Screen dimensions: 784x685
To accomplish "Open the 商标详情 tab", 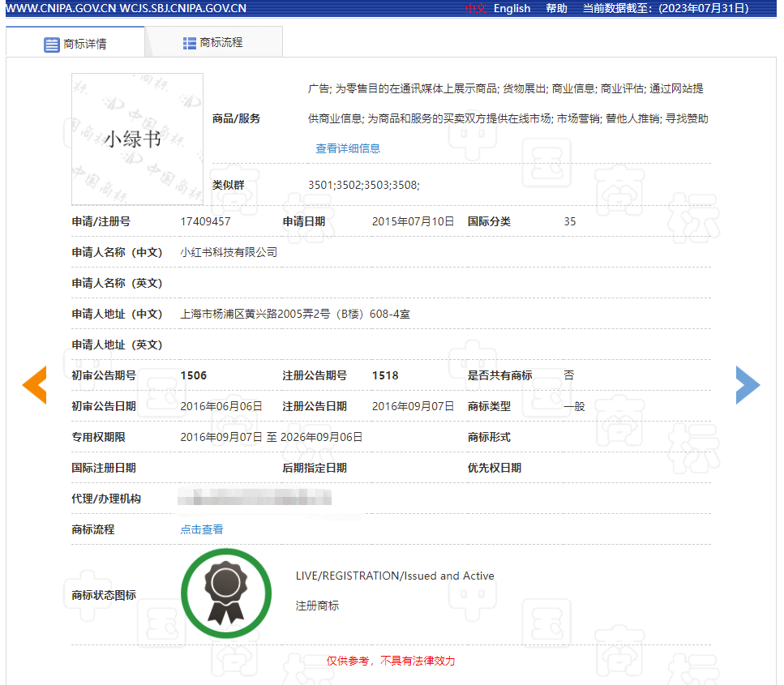I will [75, 44].
